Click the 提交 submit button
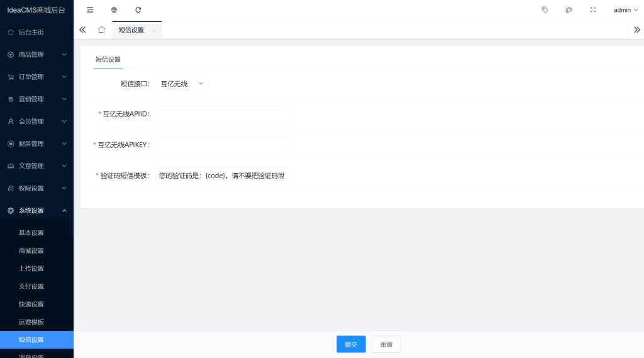This screenshot has height=358, width=644. (351, 344)
